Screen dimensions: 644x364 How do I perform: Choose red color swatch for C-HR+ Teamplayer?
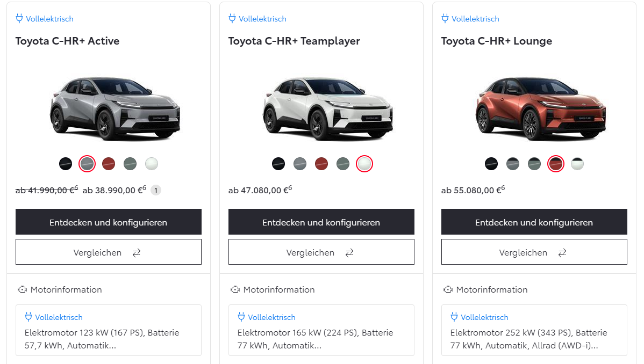(321, 164)
